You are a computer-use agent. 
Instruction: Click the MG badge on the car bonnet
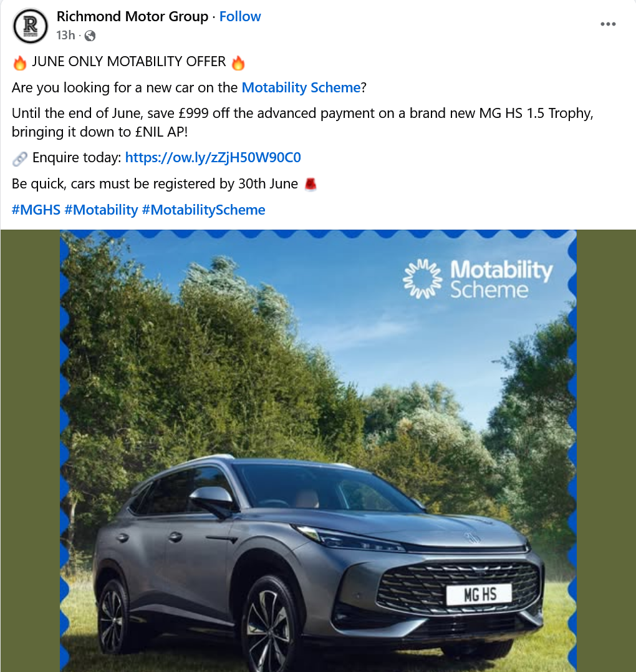point(473,537)
